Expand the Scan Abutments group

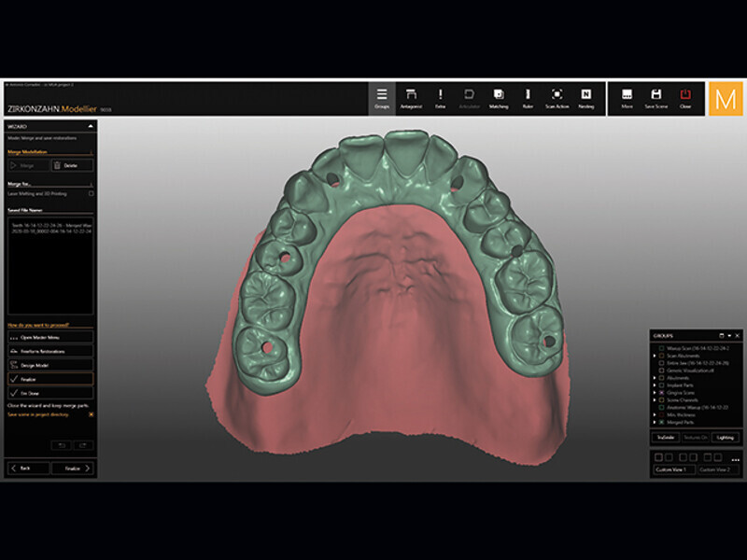pos(654,356)
